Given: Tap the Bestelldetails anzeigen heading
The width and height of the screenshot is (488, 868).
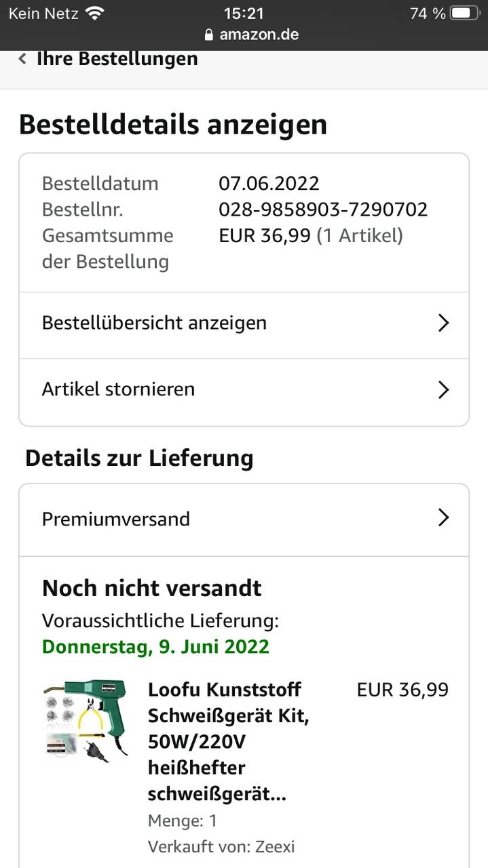Looking at the screenshot, I should pos(173,125).
